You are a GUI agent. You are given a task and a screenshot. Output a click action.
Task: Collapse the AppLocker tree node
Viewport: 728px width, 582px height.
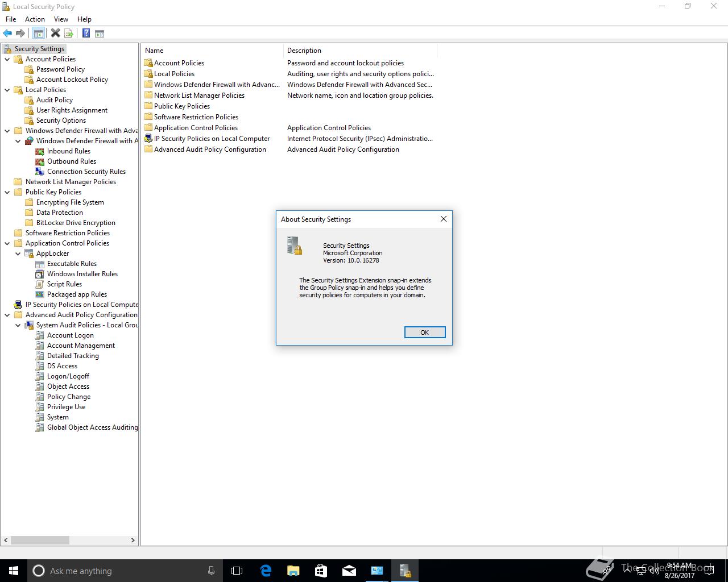(18, 253)
